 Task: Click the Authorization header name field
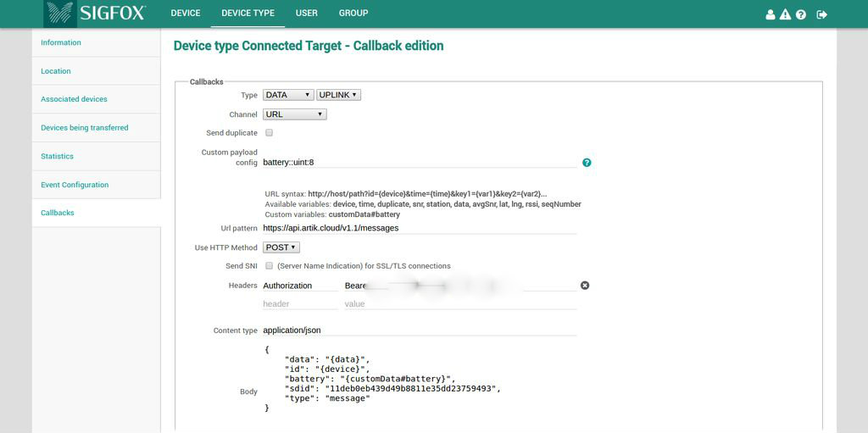tap(300, 286)
